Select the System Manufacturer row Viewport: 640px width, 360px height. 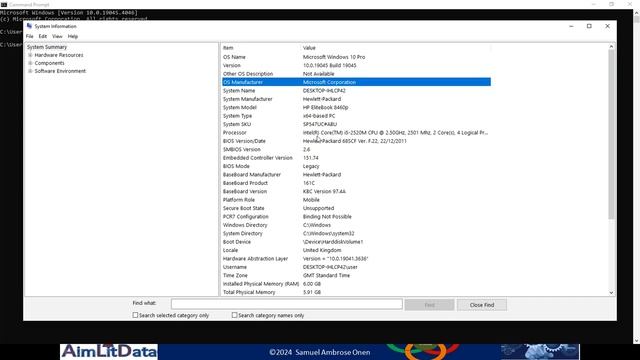[356, 99]
